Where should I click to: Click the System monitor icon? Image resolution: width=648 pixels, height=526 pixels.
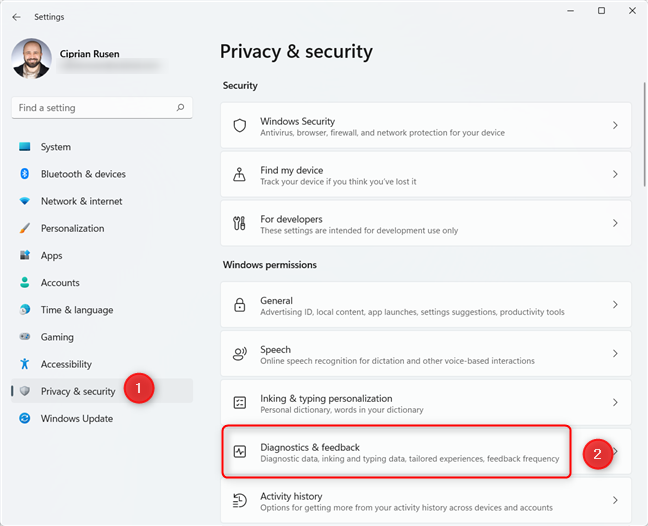click(x=24, y=147)
